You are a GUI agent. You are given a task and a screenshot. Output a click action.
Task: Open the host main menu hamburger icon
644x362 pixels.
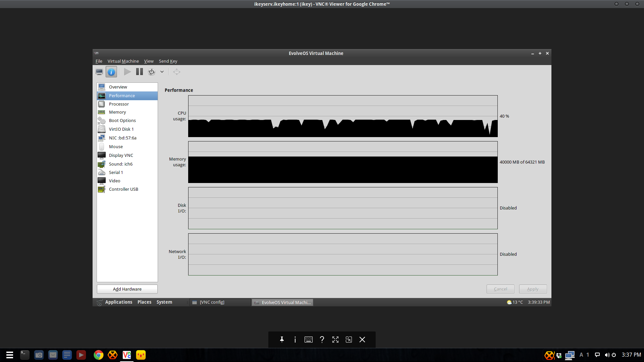pyautogui.click(x=10, y=355)
